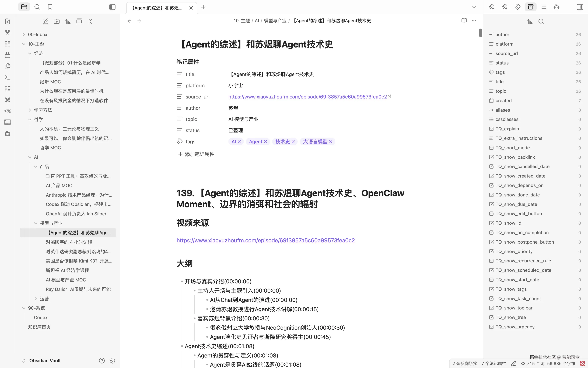Open the graph view ribbon icon
Image resolution: width=588 pixels, height=368 pixels.
(x=8, y=33)
